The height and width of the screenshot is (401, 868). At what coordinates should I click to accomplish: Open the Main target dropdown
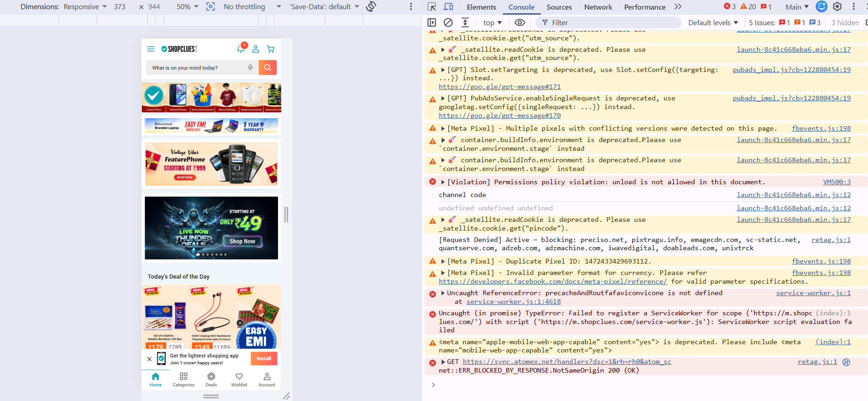click(797, 7)
